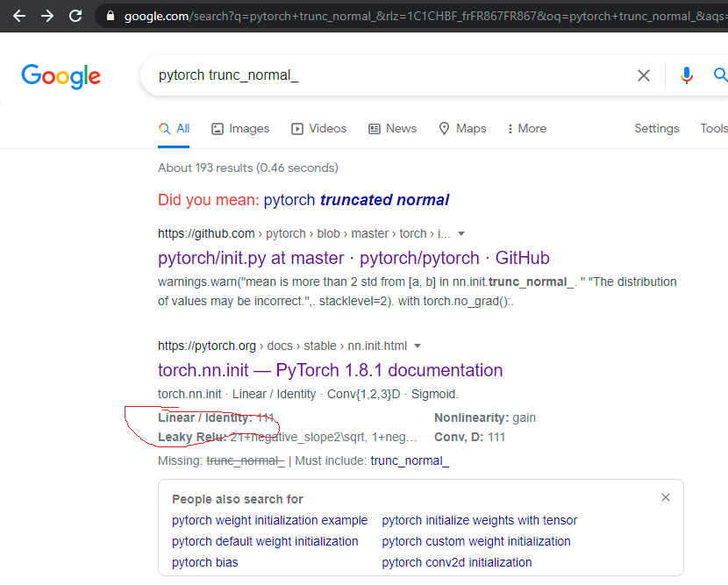Switch to the Videos tab
The image size is (728, 585).
click(x=318, y=128)
